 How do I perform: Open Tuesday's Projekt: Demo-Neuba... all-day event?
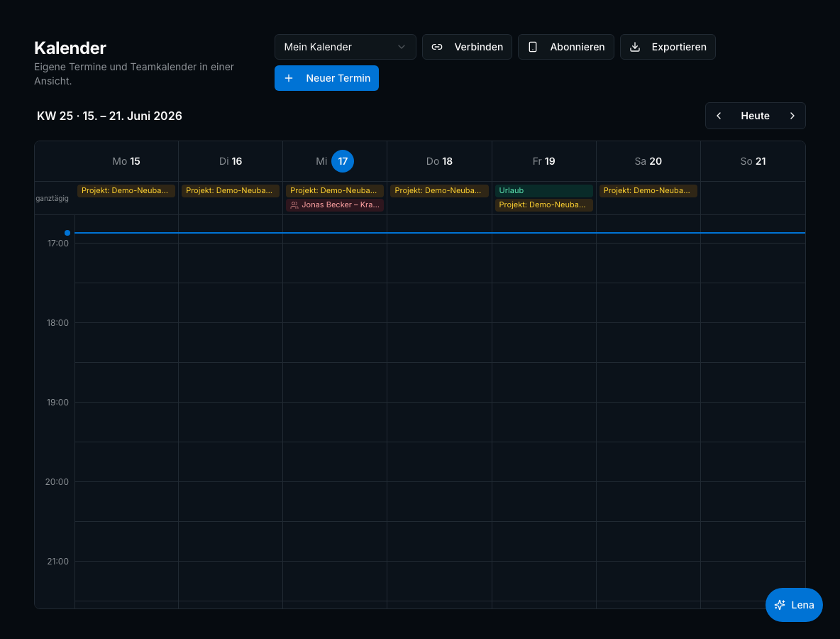click(x=231, y=191)
